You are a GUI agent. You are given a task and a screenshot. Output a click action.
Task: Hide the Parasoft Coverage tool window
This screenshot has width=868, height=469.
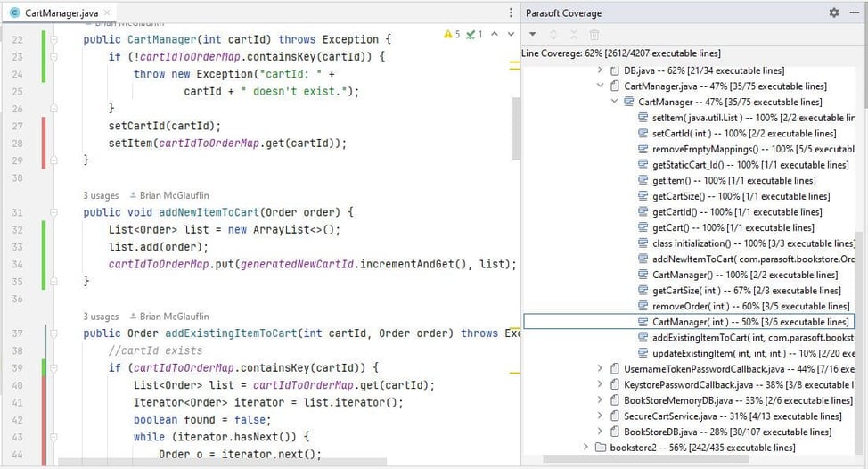click(854, 12)
